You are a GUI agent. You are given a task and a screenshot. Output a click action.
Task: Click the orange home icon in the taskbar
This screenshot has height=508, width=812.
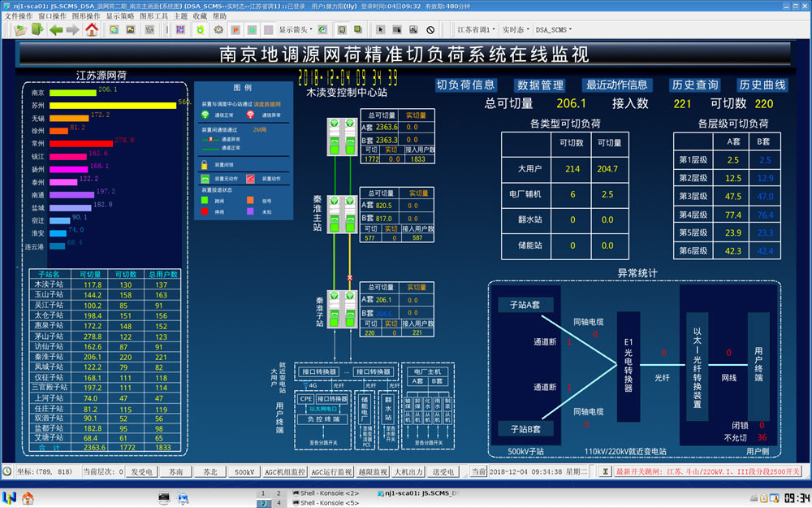click(28, 498)
